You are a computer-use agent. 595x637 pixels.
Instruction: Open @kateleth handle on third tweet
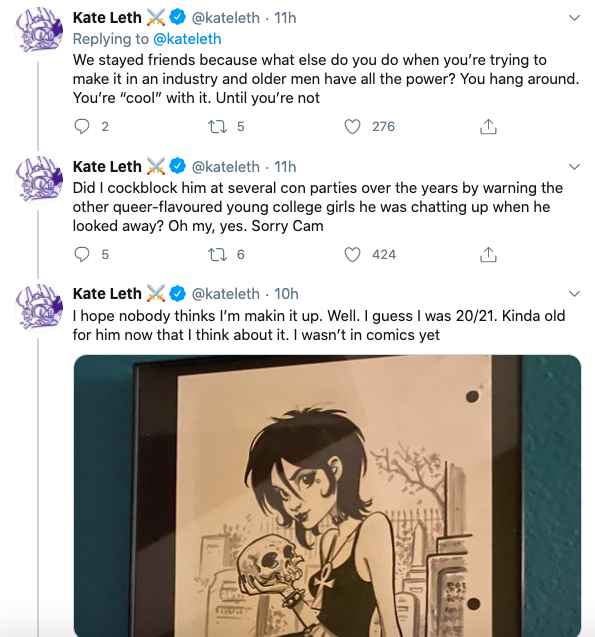(225, 294)
